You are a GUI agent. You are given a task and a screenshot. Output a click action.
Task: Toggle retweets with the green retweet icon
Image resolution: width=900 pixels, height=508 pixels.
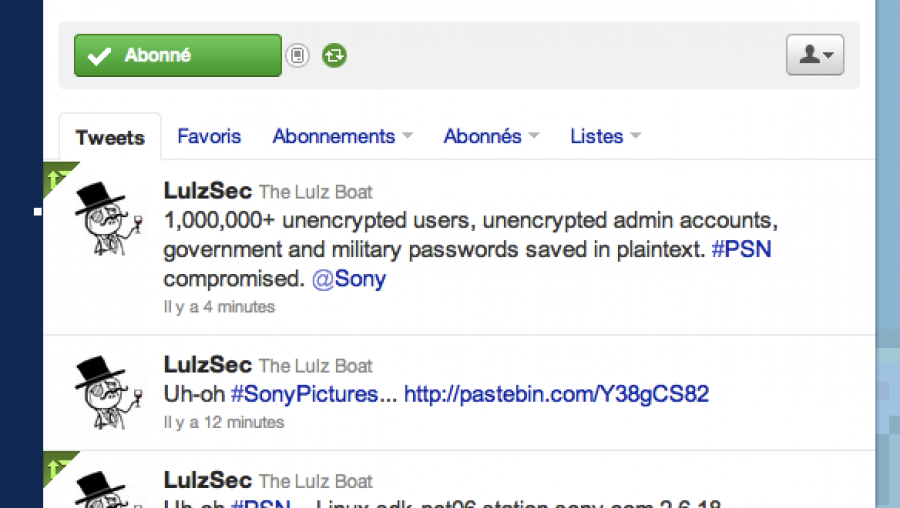pos(334,56)
